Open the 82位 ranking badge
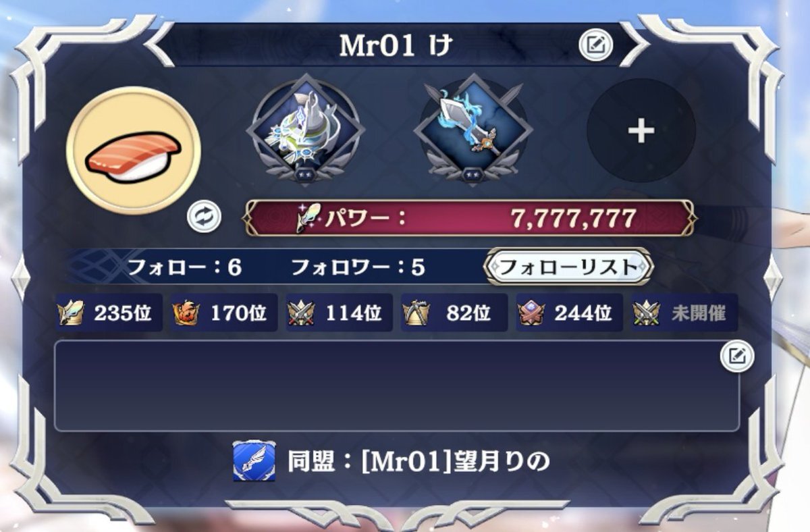Image resolution: width=810 pixels, height=532 pixels. click(x=454, y=313)
